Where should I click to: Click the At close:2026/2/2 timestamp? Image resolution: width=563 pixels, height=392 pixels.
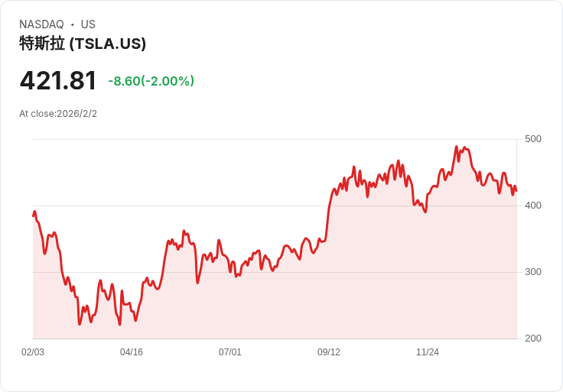pos(58,114)
